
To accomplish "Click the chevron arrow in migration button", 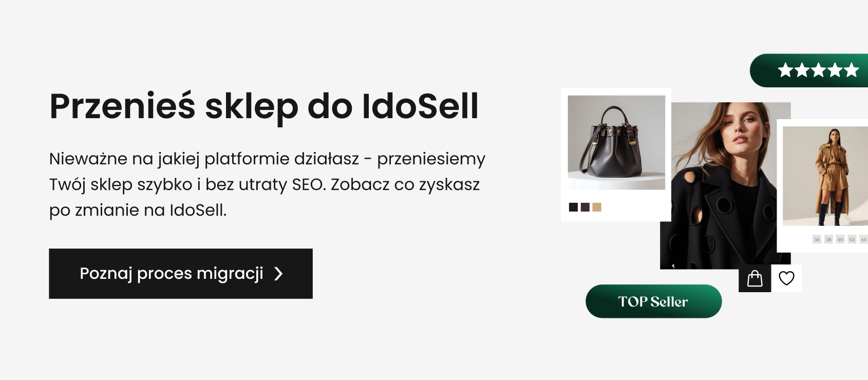I will click(x=278, y=274).
